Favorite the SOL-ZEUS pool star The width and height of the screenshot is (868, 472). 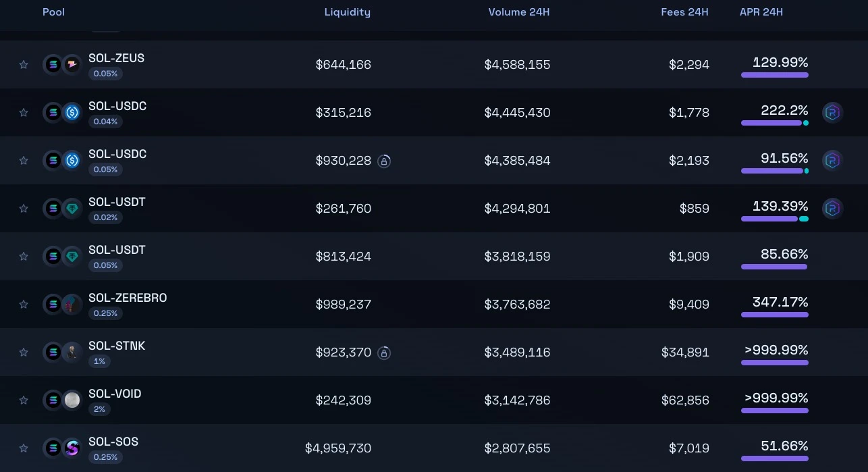24,65
